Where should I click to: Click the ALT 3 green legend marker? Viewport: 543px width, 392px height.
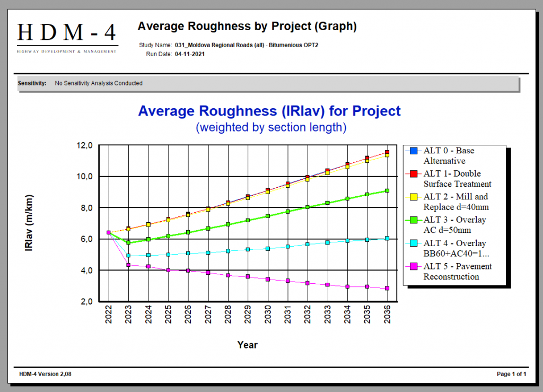tap(414, 220)
